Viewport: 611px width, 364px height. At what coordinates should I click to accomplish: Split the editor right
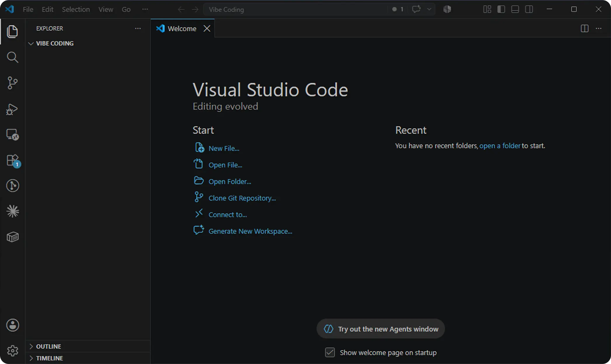point(584,28)
